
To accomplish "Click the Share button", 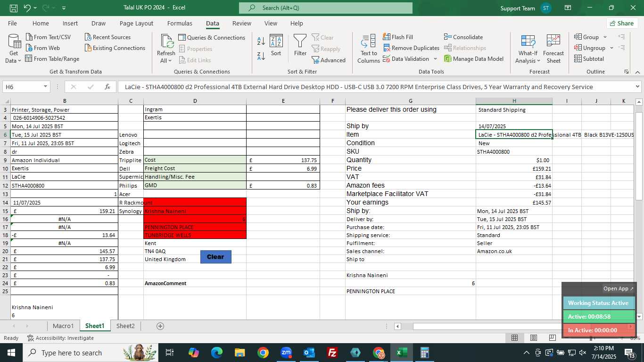I will [x=622, y=23].
